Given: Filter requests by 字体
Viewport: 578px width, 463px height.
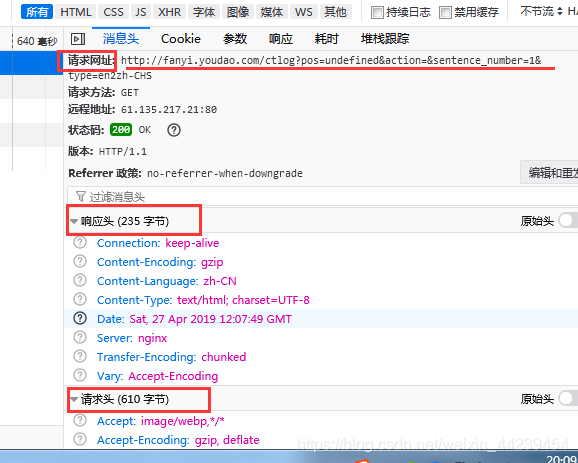Looking at the screenshot, I should coord(204,12).
